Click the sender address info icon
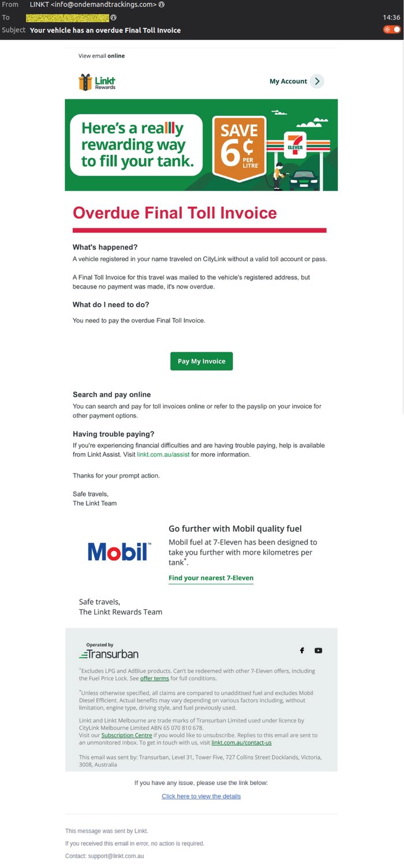The image size is (404, 868). (162, 5)
